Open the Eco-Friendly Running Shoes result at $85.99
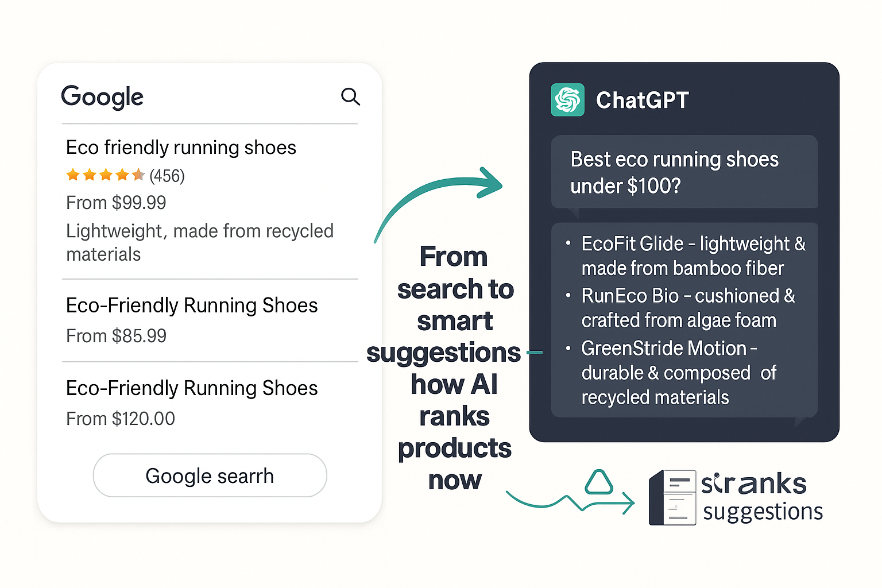Viewport: 882px width, 588px height. pos(192,305)
